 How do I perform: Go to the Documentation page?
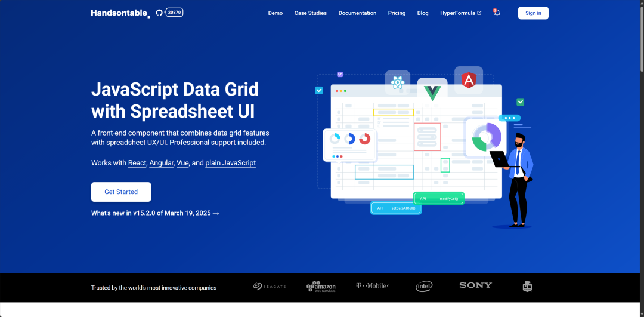(357, 13)
